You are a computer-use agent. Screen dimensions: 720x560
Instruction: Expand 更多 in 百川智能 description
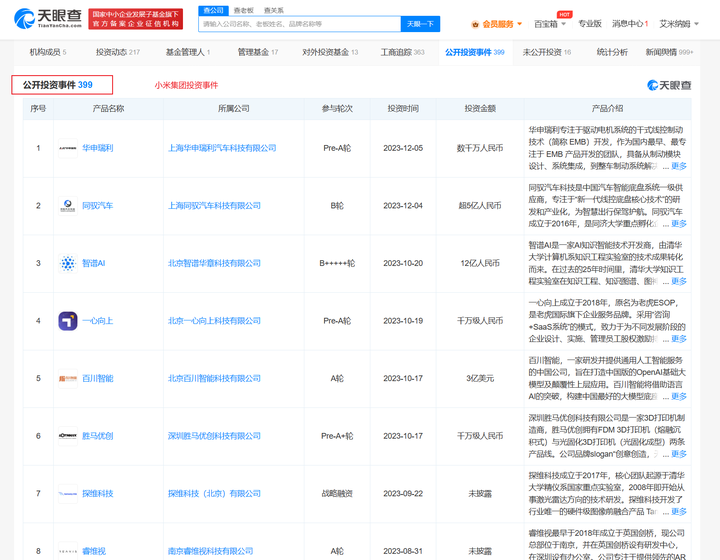(x=679, y=397)
